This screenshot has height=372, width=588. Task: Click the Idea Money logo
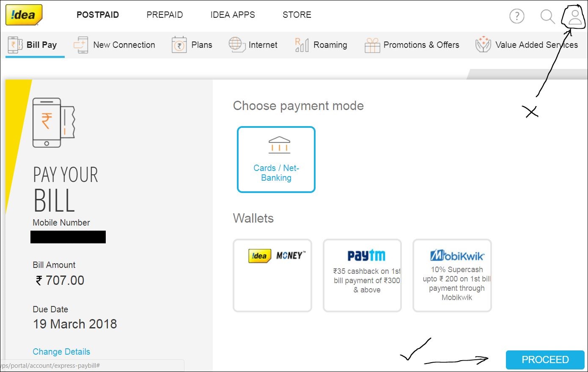point(277,256)
